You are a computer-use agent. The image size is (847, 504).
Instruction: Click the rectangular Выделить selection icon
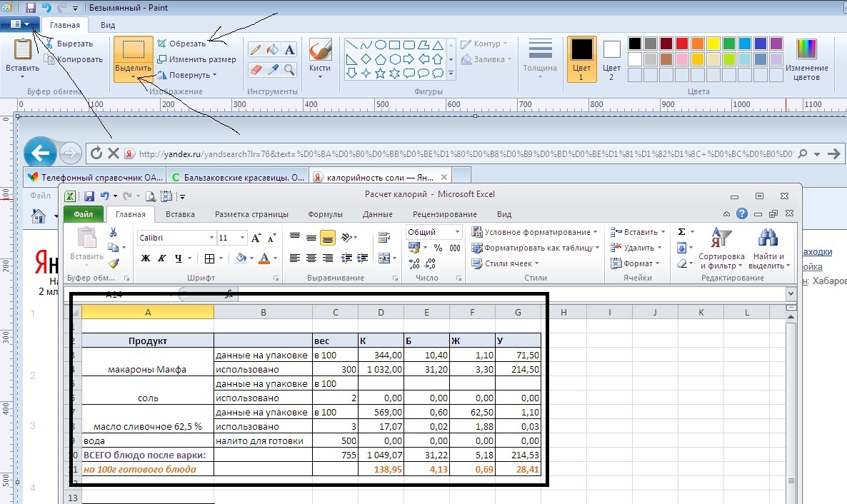(x=133, y=50)
